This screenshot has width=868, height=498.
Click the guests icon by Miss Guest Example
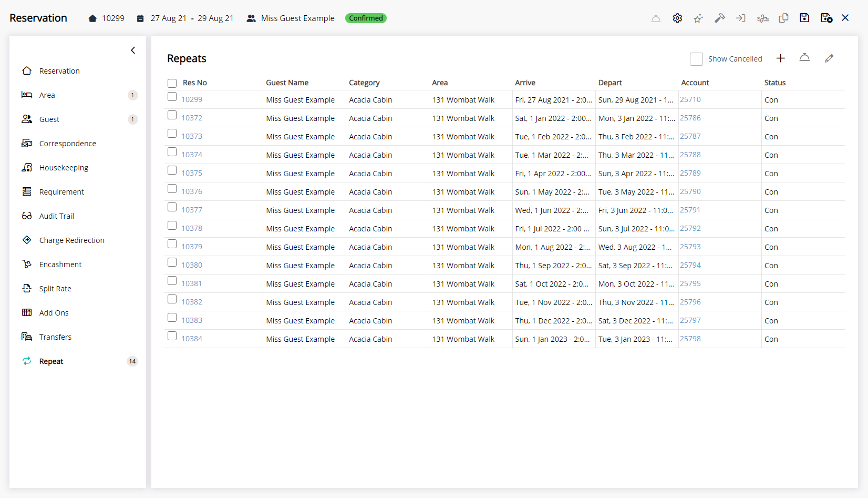[x=251, y=18]
